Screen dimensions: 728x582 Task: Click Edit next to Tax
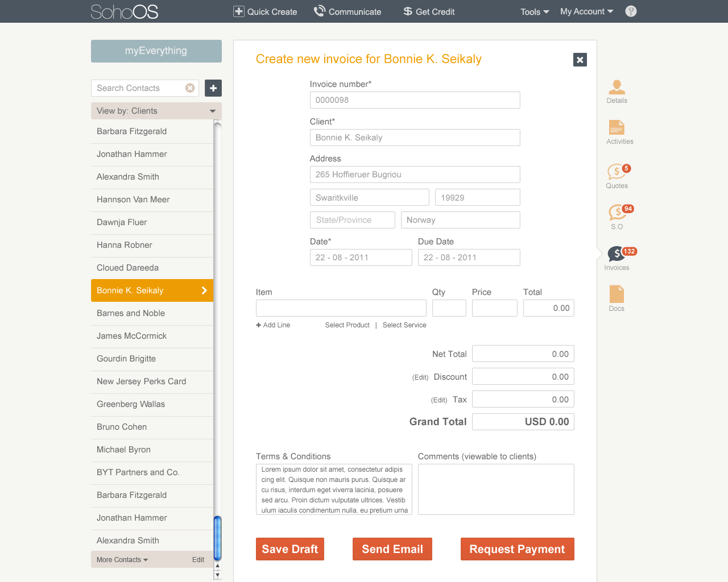pos(439,400)
